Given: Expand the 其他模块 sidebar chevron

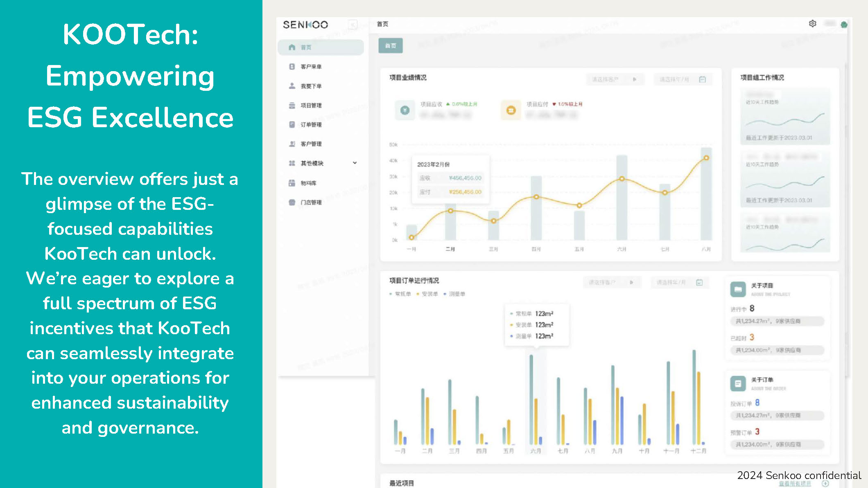Looking at the screenshot, I should tap(355, 163).
